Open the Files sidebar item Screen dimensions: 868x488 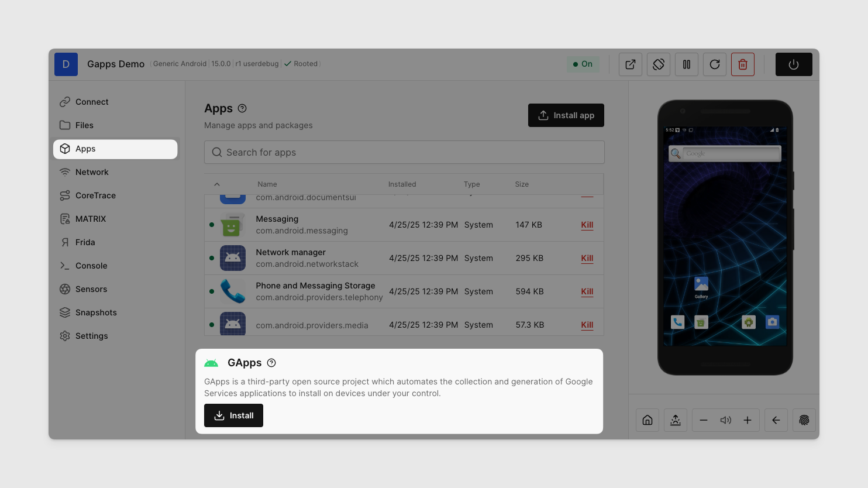coord(115,125)
